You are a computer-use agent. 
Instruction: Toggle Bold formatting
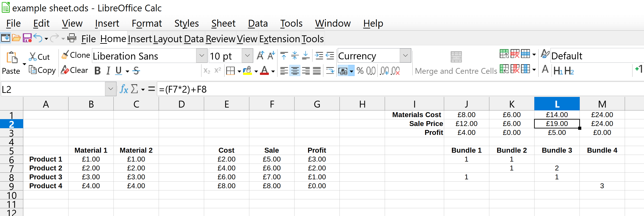click(x=98, y=71)
